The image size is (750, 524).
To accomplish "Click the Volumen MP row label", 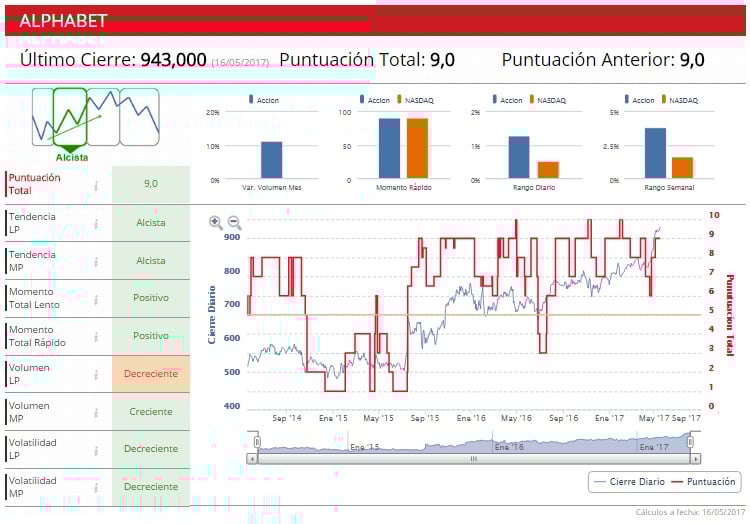I will tap(29, 412).
